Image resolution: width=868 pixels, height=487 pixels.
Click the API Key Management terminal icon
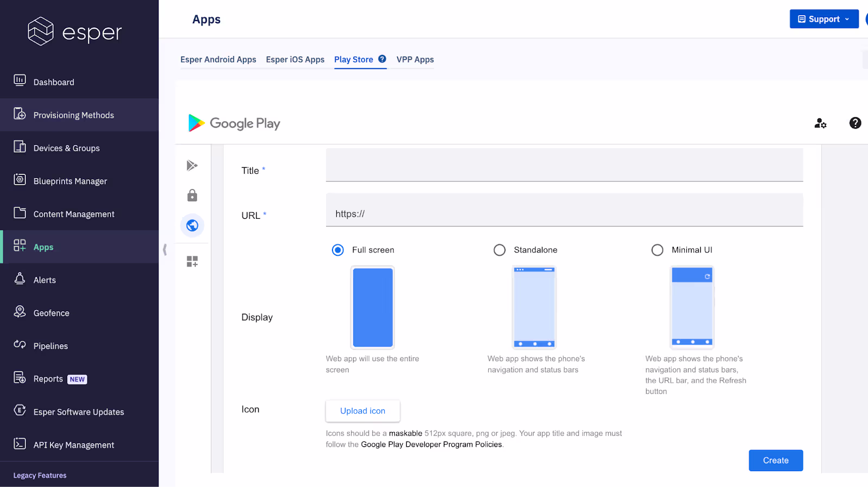(x=20, y=444)
